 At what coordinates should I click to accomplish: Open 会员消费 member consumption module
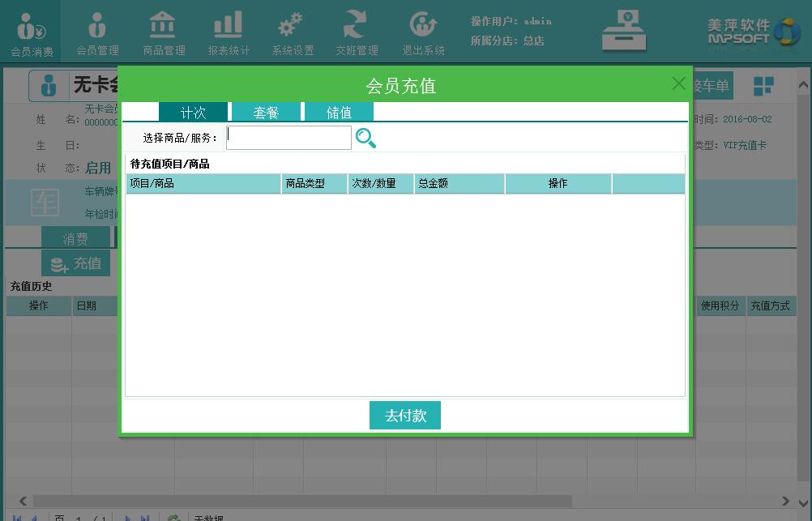[32, 34]
